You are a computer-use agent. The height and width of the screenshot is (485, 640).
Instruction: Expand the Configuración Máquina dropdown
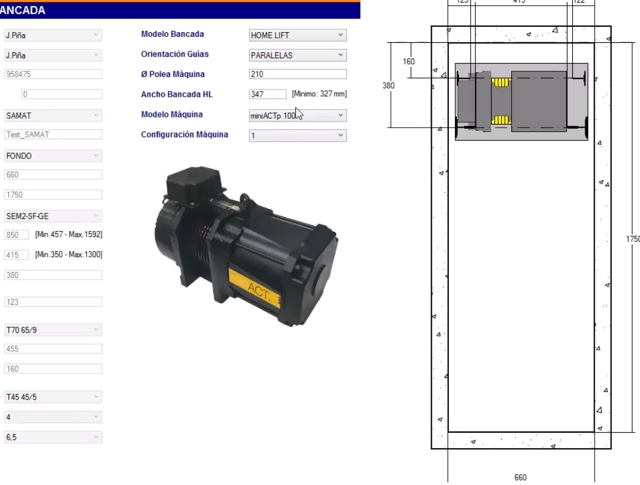tap(298, 136)
